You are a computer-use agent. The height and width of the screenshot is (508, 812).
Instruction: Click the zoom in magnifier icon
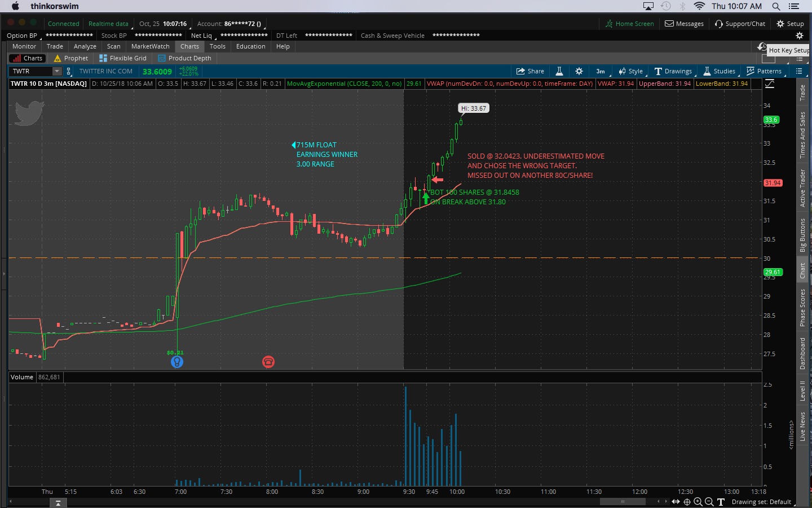click(x=698, y=502)
